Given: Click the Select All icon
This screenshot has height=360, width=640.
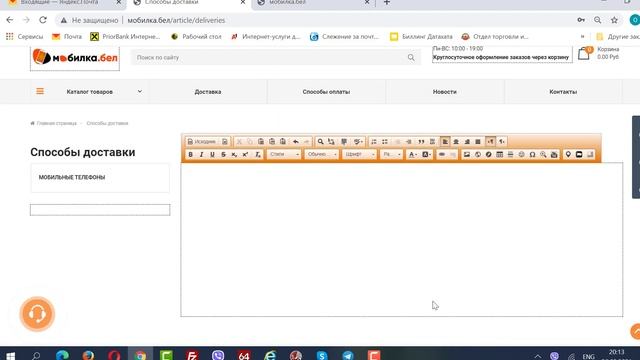Looking at the screenshot, I should click(344, 142).
